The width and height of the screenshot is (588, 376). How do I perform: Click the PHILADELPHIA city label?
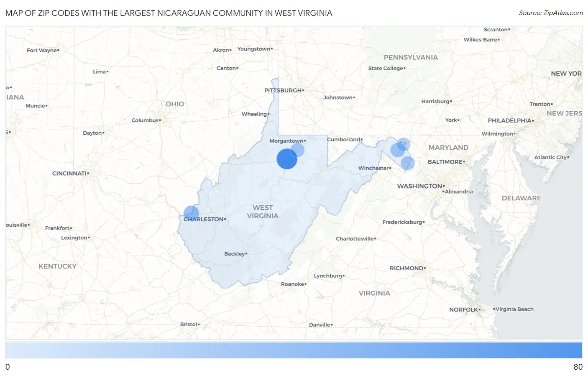[509, 120]
